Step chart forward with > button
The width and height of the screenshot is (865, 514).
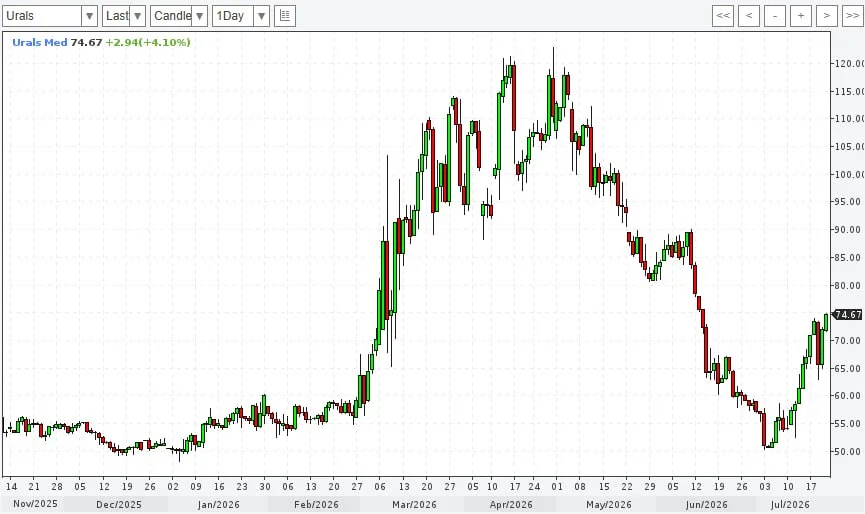826,16
